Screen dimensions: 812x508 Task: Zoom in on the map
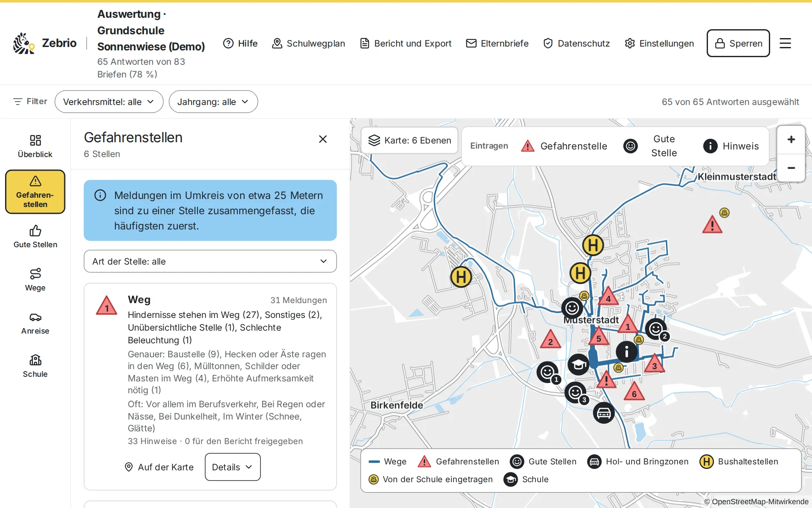[x=791, y=140]
